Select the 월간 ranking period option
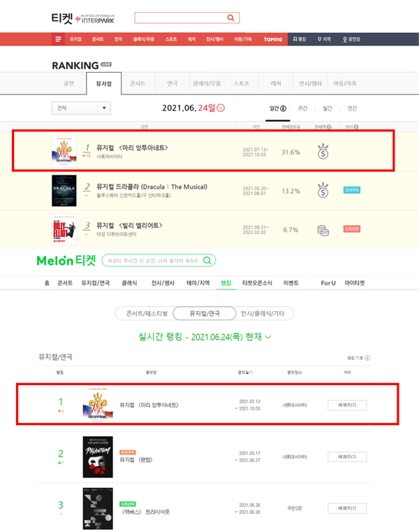The height and width of the screenshot is (532, 419). click(x=327, y=108)
